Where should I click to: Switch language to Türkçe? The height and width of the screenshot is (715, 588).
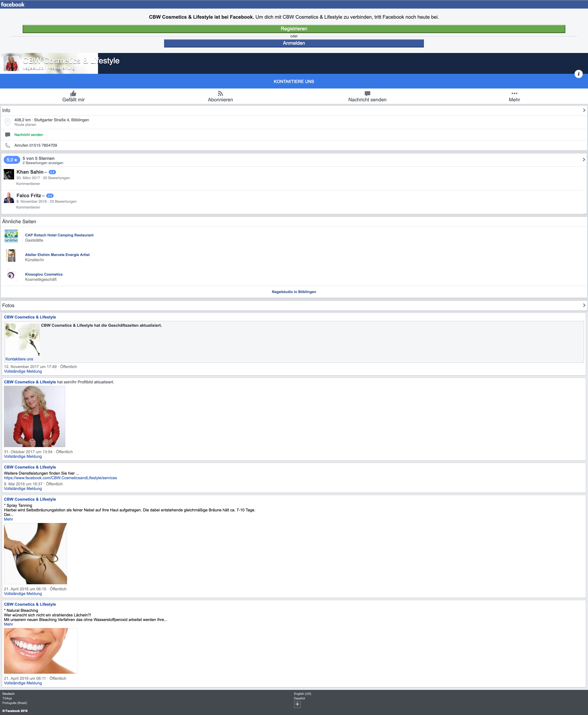[x=7, y=698]
